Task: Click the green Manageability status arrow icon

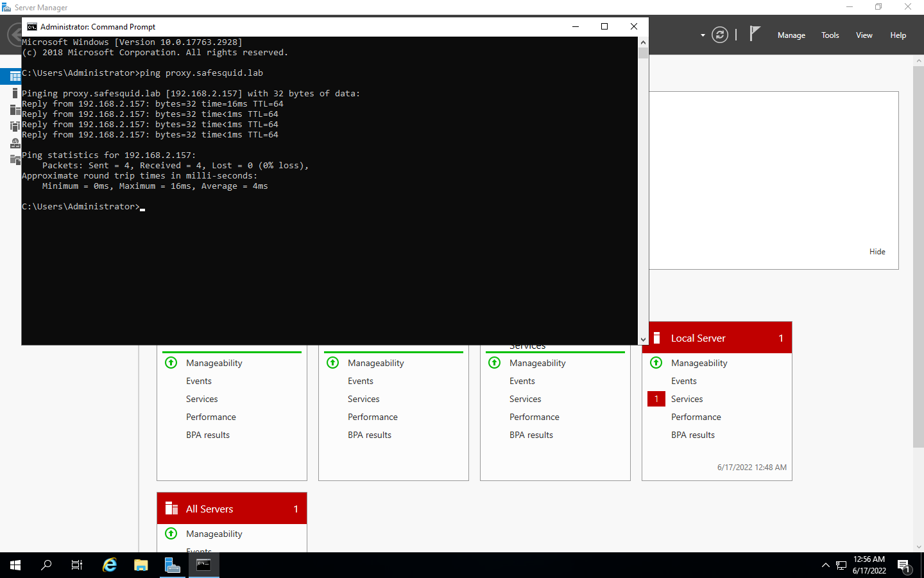Action: tap(656, 362)
